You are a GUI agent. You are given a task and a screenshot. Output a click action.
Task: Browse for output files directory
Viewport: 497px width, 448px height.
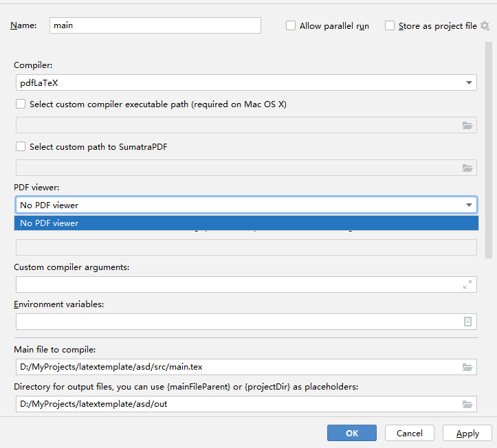tap(467, 404)
